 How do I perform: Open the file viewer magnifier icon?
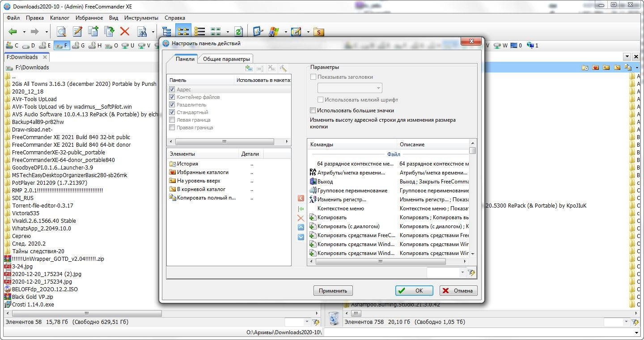tap(61, 32)
